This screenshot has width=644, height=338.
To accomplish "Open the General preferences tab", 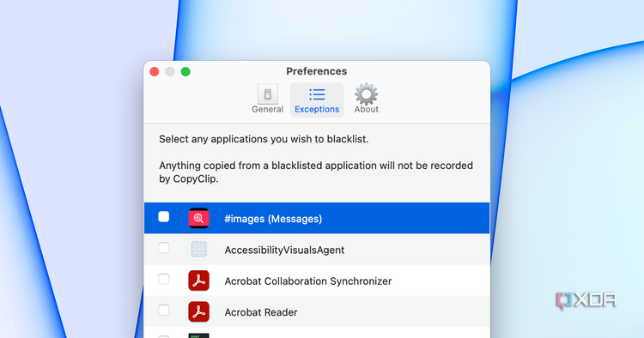I will click(x=267, y=100).
